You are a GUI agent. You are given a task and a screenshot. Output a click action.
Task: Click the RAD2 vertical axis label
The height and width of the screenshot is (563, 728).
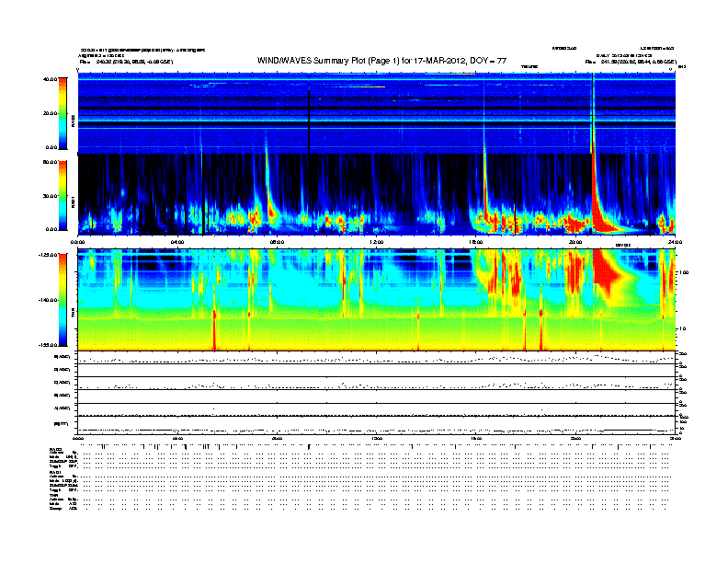pyautogui.click(x=73, y=121)
